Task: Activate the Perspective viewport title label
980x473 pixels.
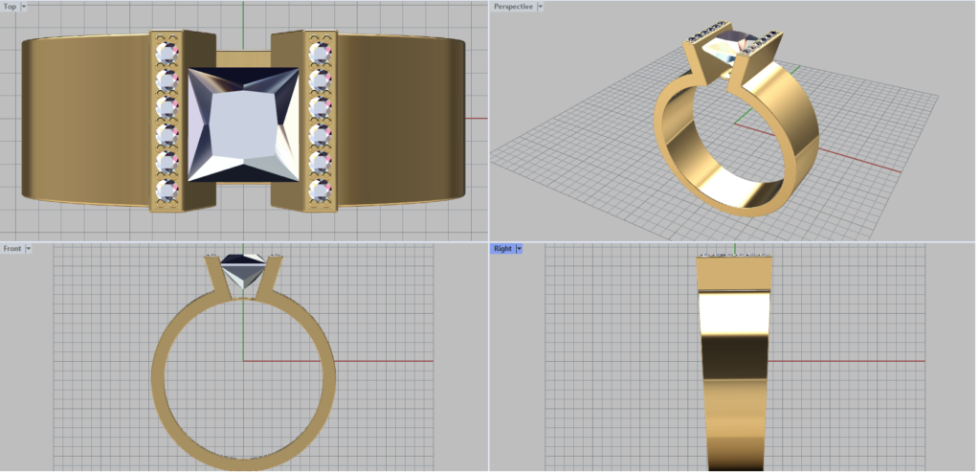Action: [513, 6]
